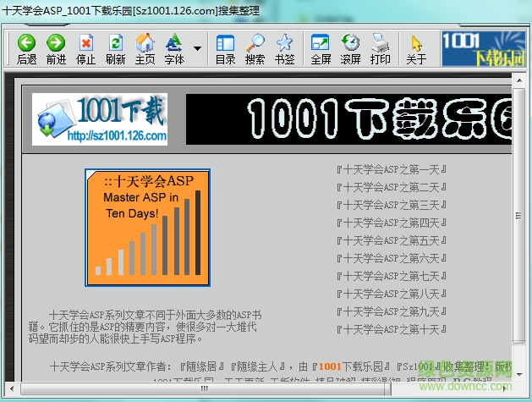Open link 十天学会ASP之第七天
The height and width of the screenshot is (402, 532).
click(392, 276)
